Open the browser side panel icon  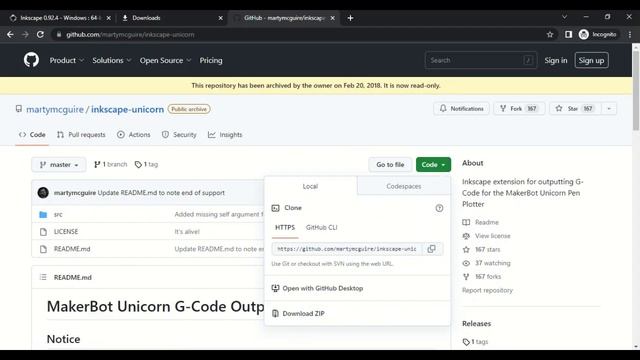568,35
